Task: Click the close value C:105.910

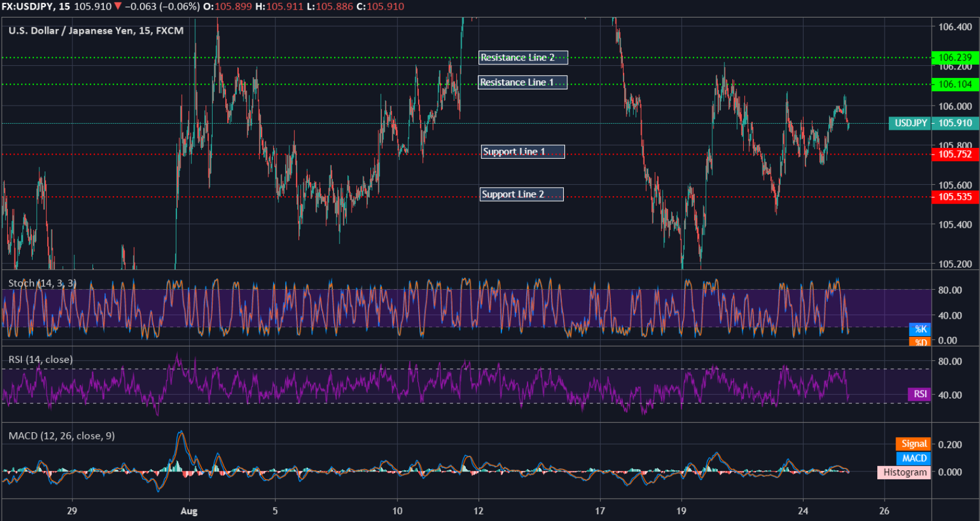Action: tap(381, 7)
